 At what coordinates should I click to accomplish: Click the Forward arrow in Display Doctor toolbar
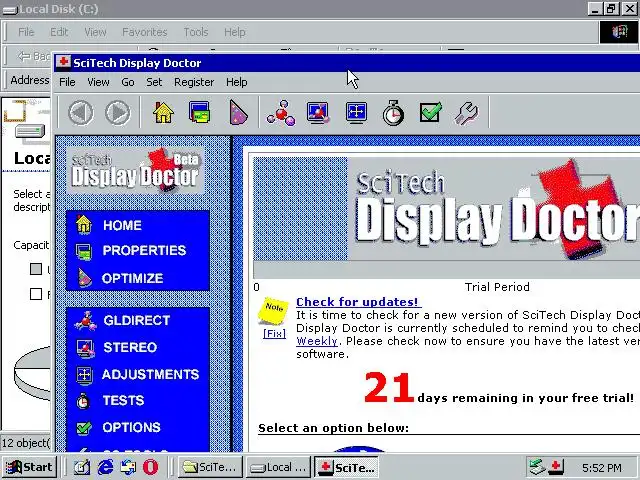[x=118, y=113]
